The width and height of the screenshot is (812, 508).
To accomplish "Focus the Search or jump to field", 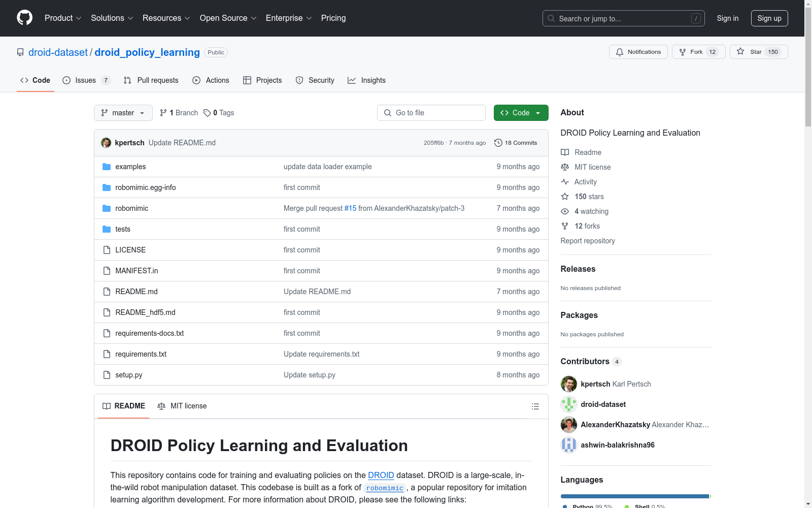I will tap(624, 18).
